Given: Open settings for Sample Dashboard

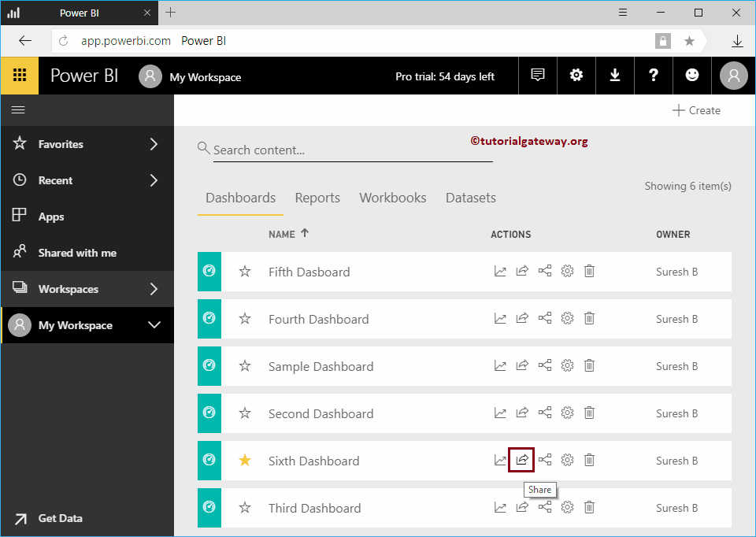Looking at the screenshot, I should pos(567,365).
